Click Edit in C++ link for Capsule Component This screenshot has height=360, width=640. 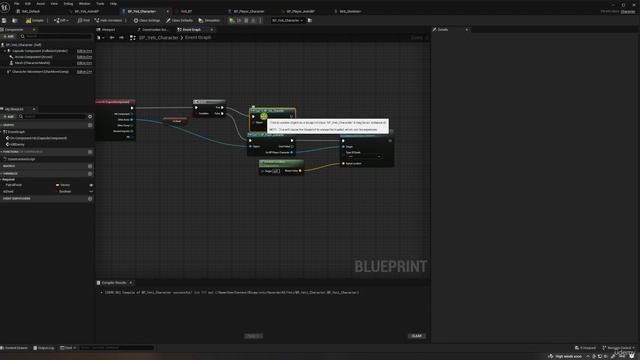pyautogui.click(x=84, y=51)
